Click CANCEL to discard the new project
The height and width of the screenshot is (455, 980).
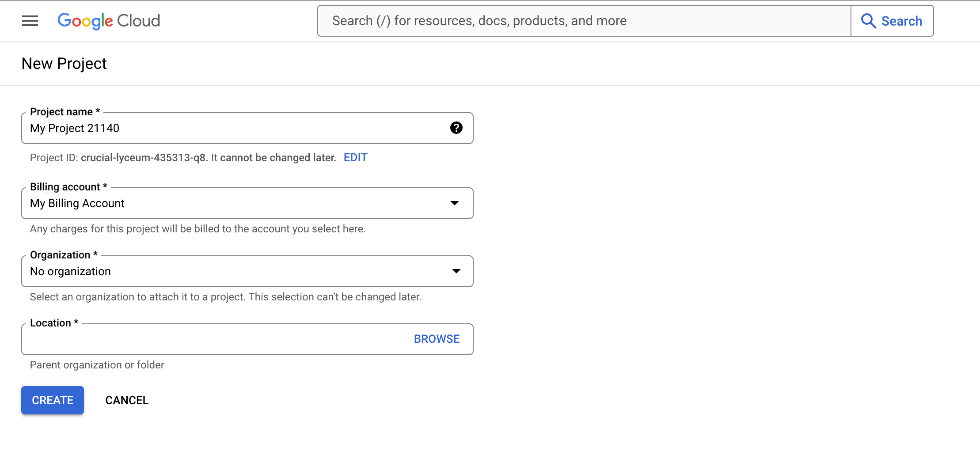click(127, 400)
